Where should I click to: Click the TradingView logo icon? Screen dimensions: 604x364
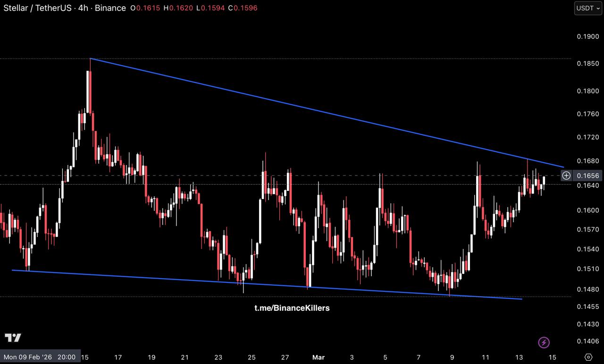point(13,338)
